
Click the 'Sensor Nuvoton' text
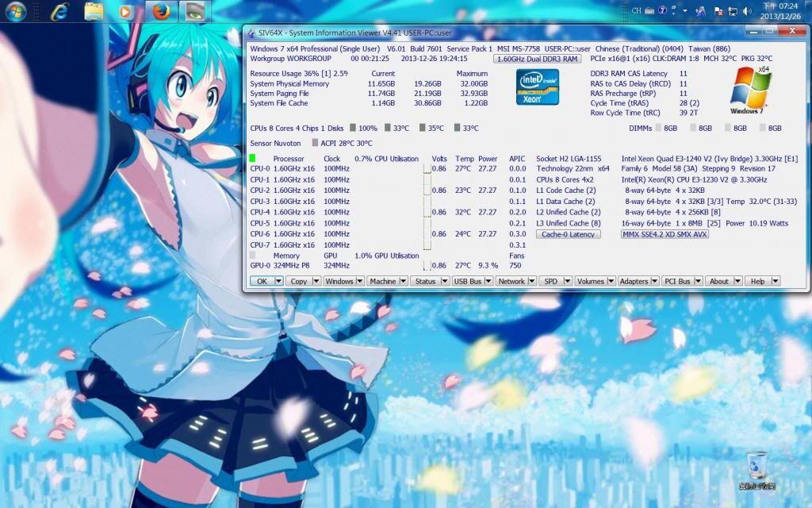click(275, 143)
